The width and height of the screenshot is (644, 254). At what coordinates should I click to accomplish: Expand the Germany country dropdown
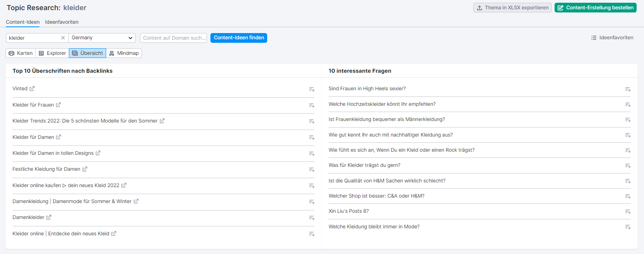[102, 38]
